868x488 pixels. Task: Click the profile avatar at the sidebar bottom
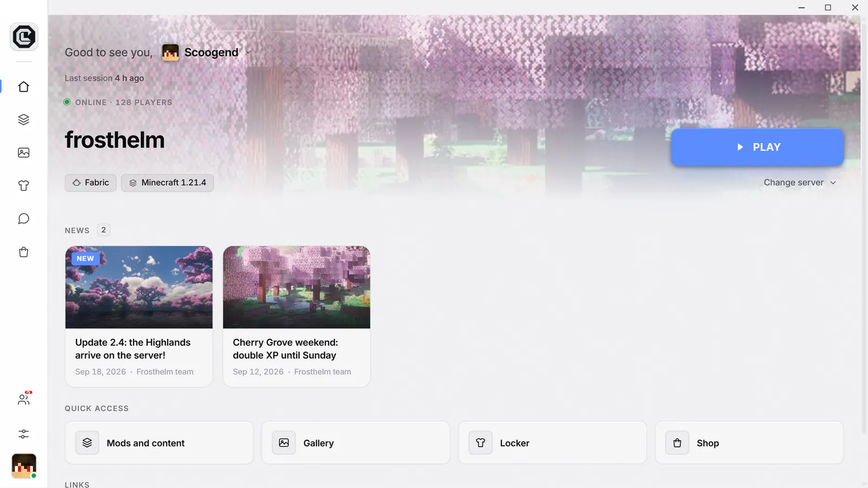point(24,466)
